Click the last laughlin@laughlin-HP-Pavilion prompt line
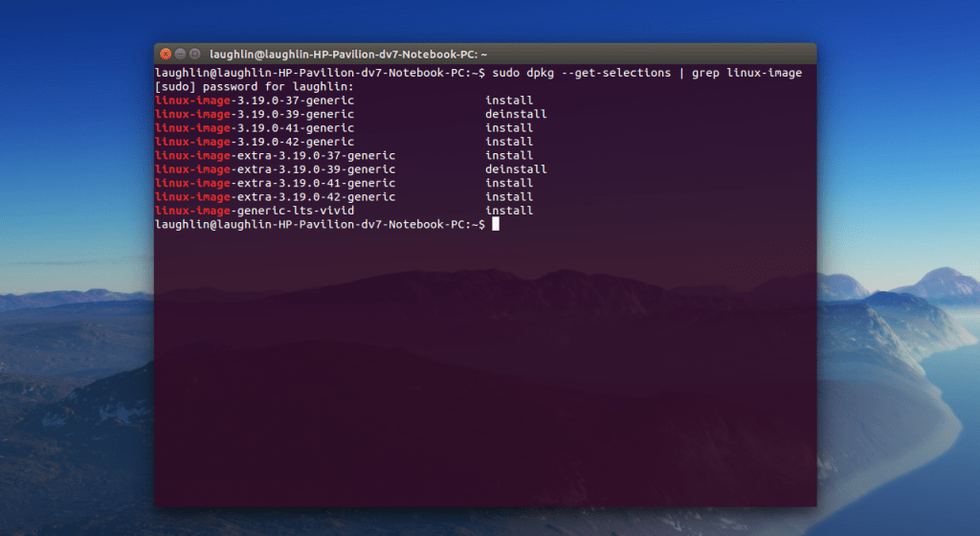Screen dimensions: 980x536 pos(320,224)
